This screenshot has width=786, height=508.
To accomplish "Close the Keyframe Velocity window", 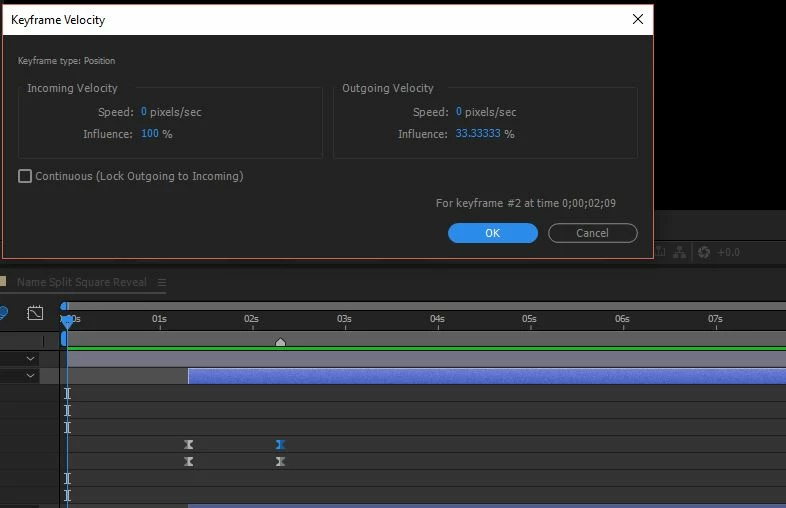I will coord(638,19).
